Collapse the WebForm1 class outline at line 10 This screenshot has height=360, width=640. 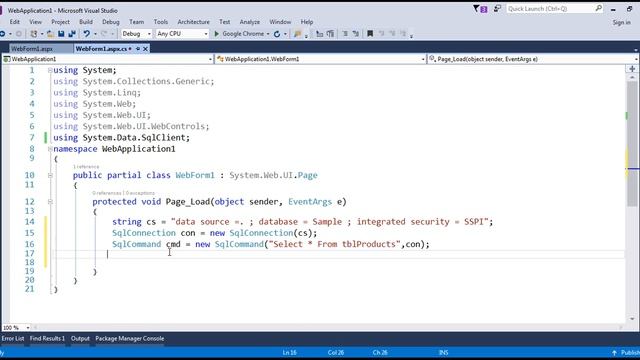click(50, 176)
